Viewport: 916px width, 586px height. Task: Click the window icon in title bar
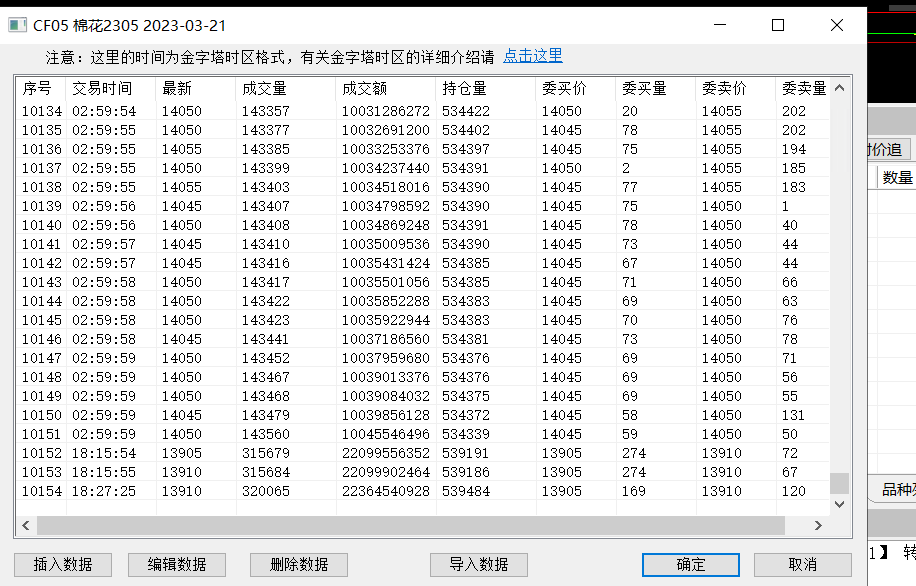pos(17,26)
